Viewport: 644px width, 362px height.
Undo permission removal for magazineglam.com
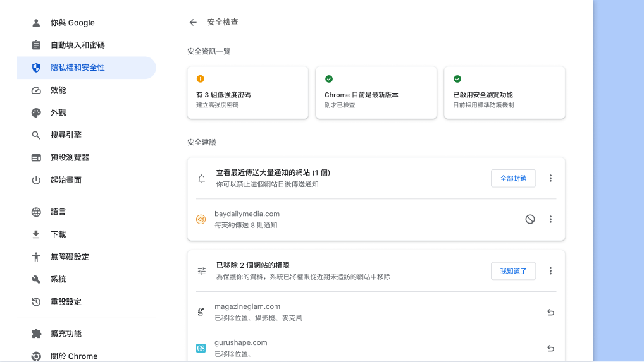tap(550, 312)
